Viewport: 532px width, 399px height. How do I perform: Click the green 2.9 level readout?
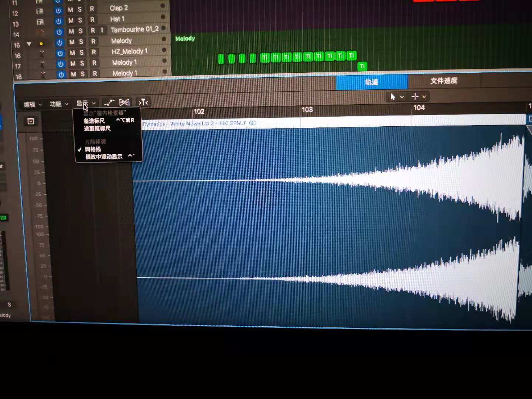point(3,218)
